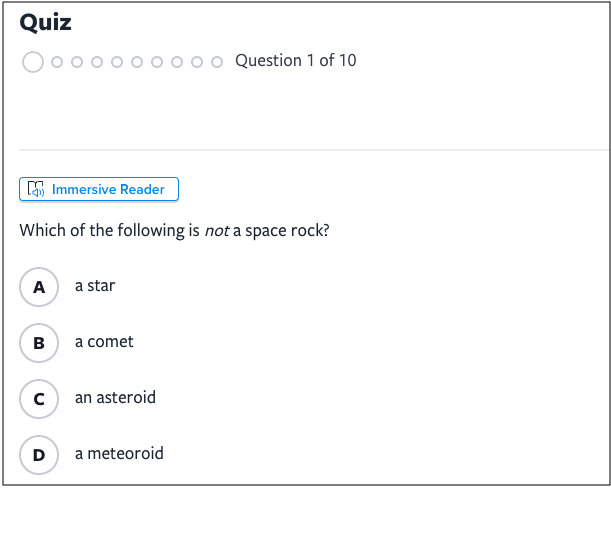
Task: Click the Immersive Reader button label
Action: [108, 189]
